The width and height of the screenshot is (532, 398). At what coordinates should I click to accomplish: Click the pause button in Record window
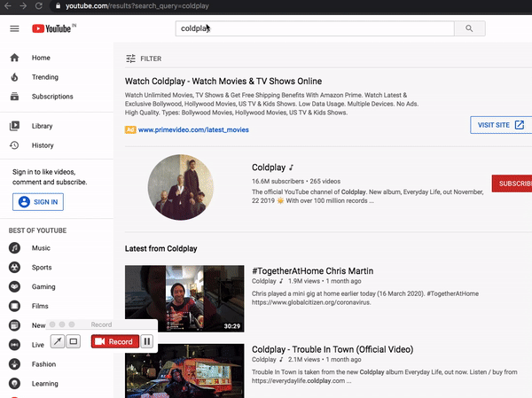coord(147,341)
